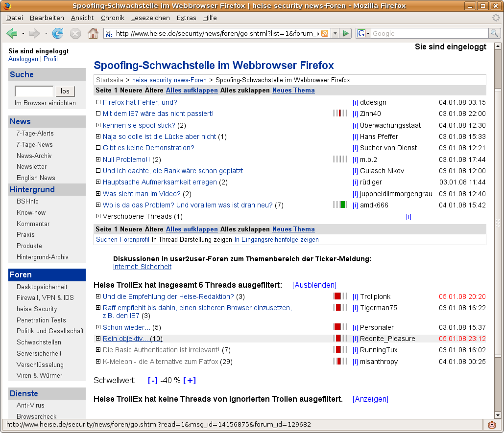Hide filtered threads via [Ausblenden]
504x433 pixels.
[314, 285]
